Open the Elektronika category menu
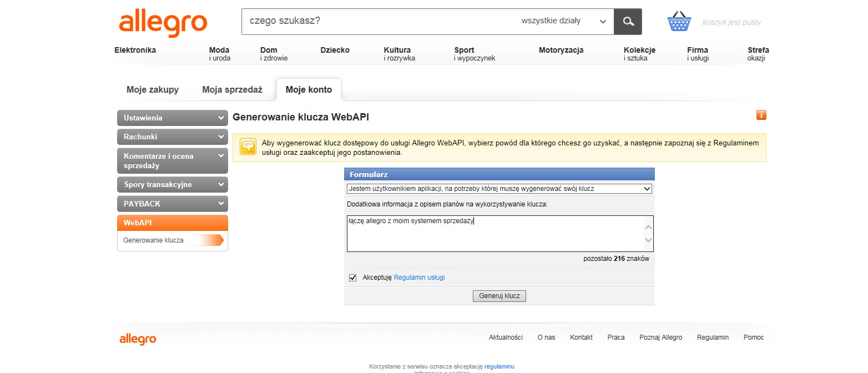Image resolution: width=868 pixels, height=373 pixels. (x=135, y=50)
